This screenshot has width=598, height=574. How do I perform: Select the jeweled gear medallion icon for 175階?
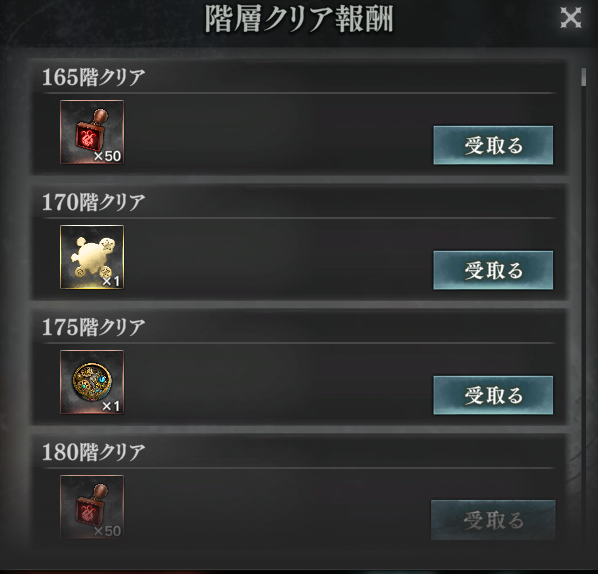click(92, 382)
